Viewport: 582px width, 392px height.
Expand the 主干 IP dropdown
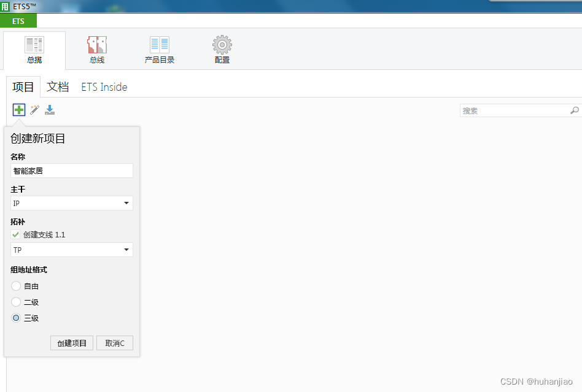tap(126, 203)
